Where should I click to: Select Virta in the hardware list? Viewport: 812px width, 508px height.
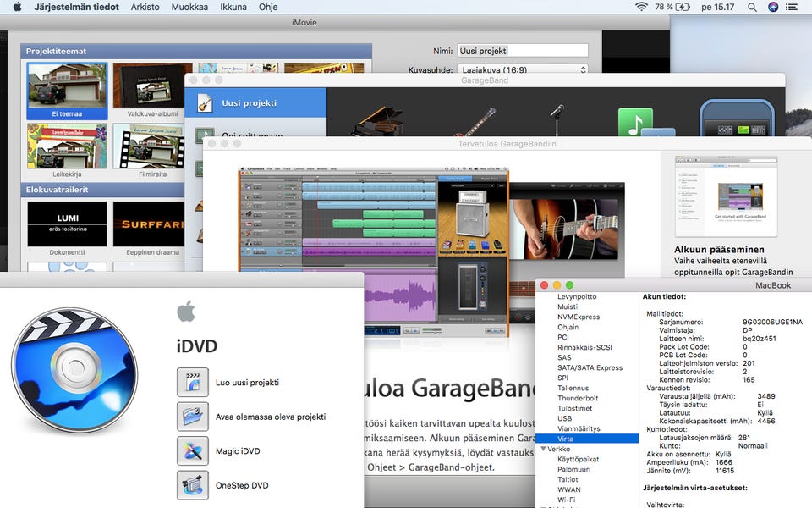pos(565,439)
